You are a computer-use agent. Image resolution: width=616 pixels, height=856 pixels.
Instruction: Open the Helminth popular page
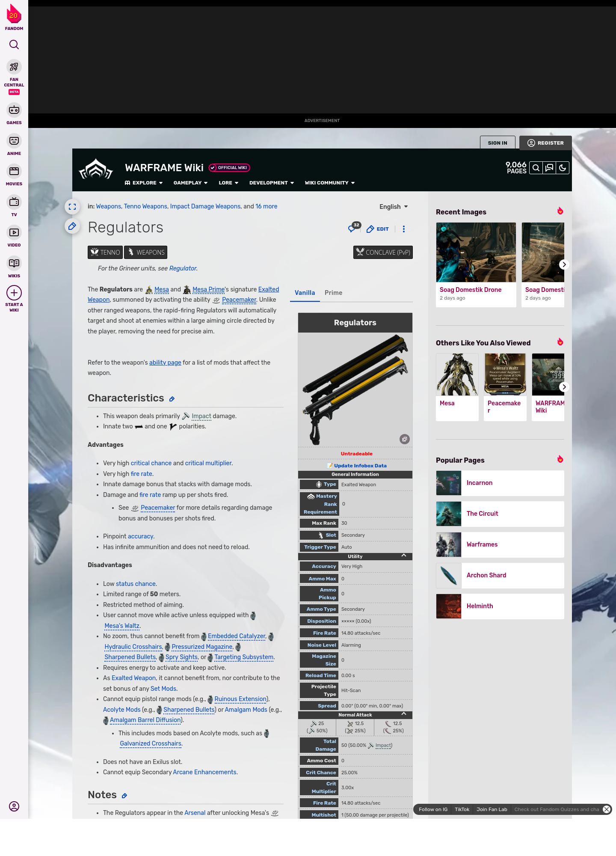tap(500, 606)
